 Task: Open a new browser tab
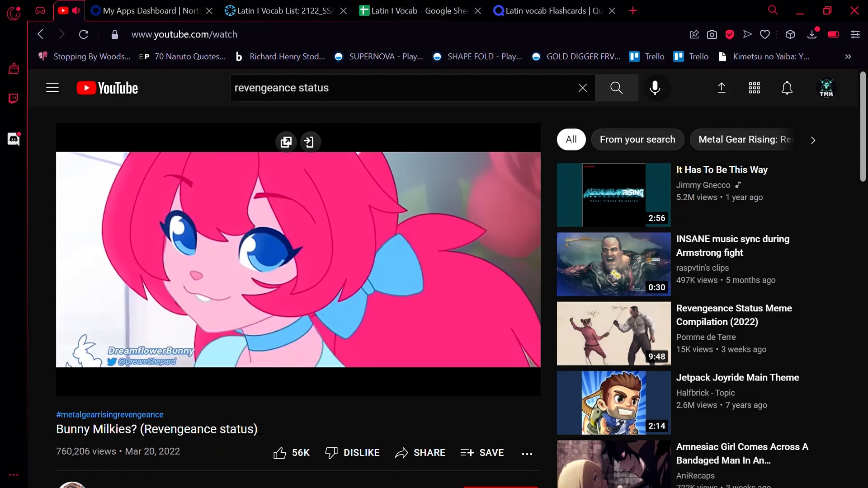click(633, 11)
